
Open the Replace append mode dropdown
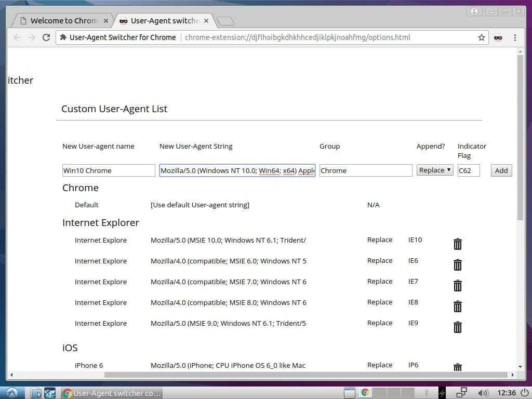434,170
